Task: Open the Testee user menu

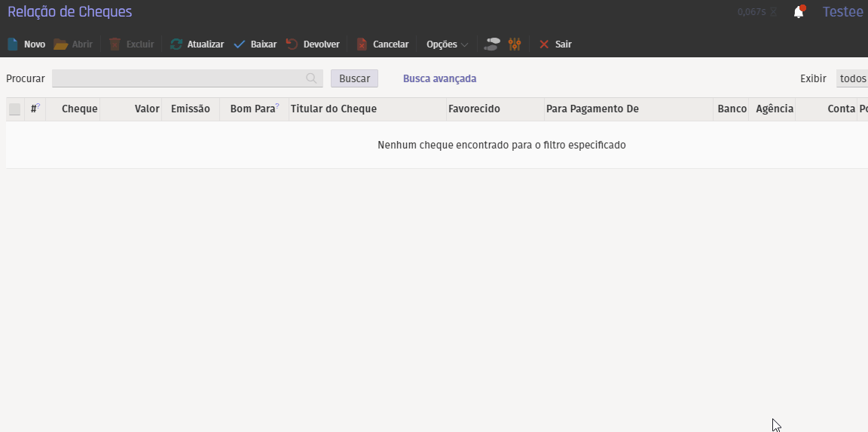Action: (x=842, y=12)
